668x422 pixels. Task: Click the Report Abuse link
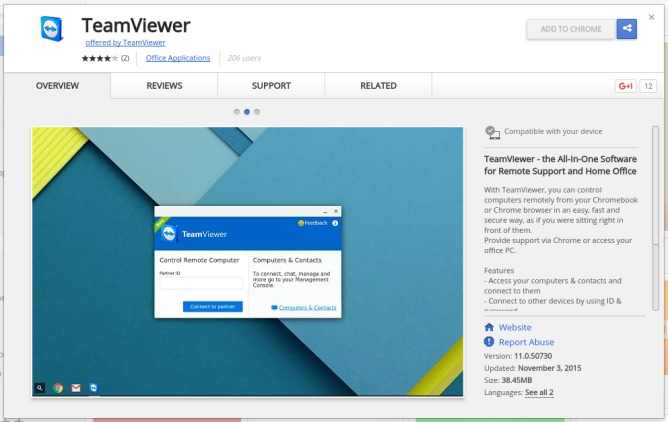point(526,342)
